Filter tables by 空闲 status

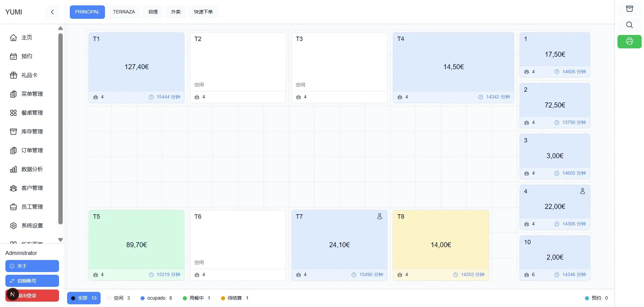119,298
